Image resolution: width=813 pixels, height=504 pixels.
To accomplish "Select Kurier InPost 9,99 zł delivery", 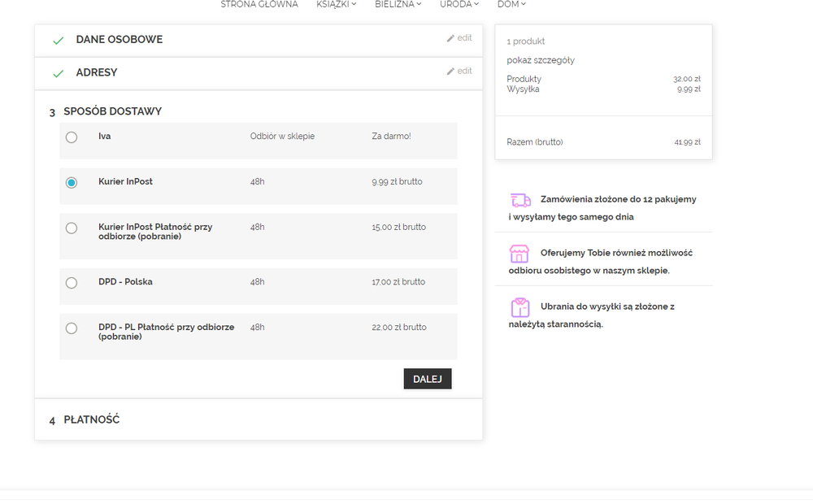I will [x=72, y=183].
